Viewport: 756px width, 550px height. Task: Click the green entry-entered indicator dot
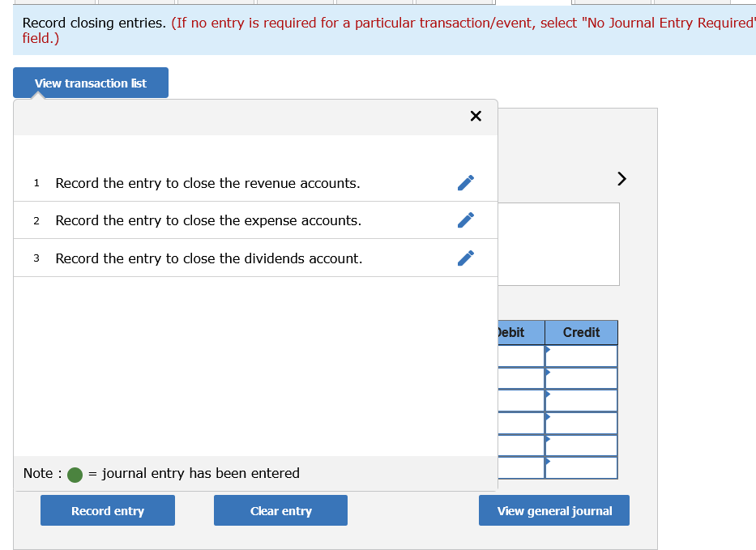tap(74, 475)
